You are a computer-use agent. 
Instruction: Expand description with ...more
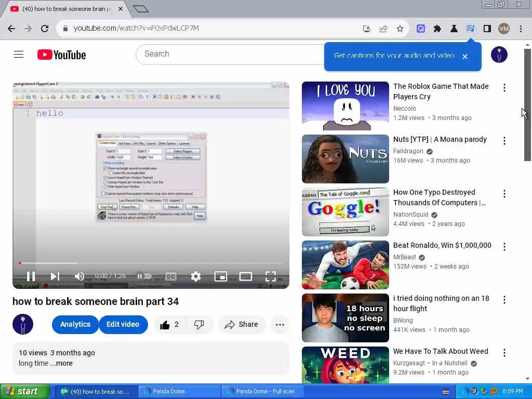click(62, 363)
